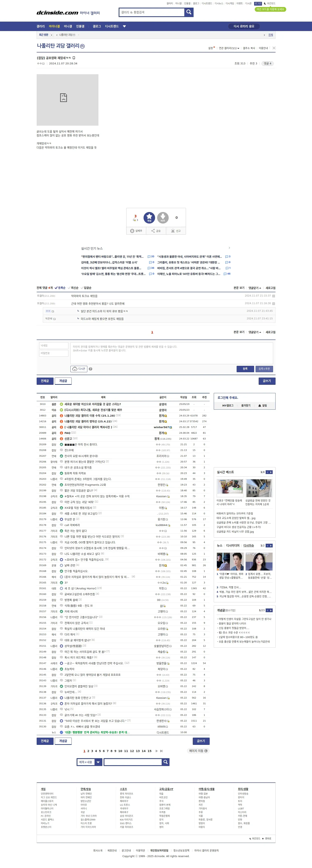Viewport: 312px width, 868px height.
Task: Open 디시트렌드 in the navigation bar
Action: 112,26
